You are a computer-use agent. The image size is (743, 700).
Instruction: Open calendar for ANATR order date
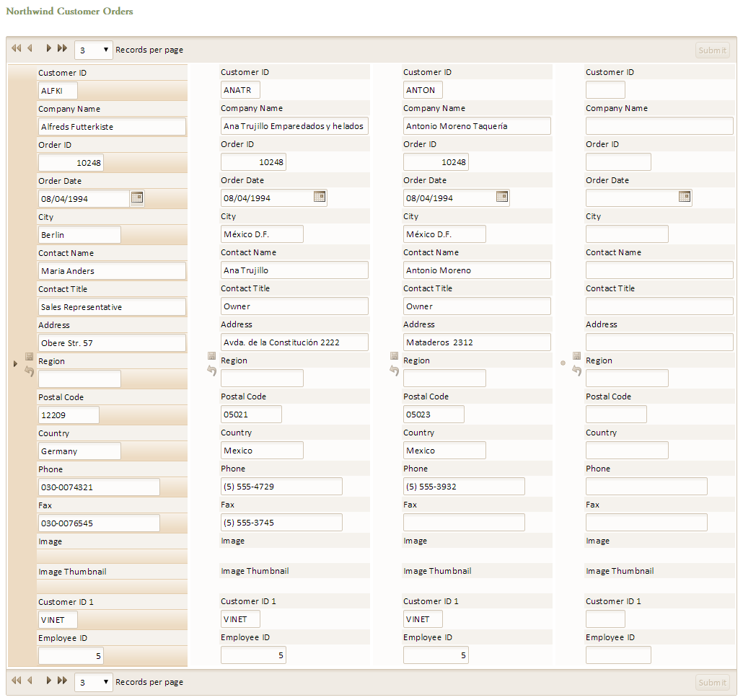320,197
